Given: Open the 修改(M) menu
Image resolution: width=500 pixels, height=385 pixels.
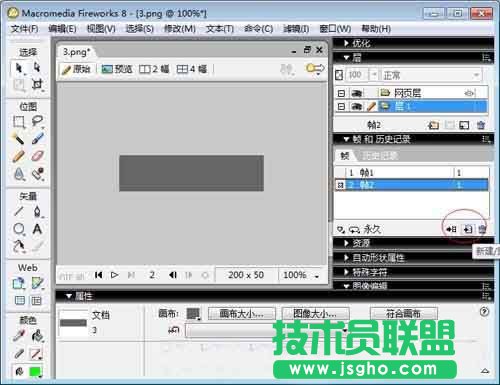Looking at the screenshot, I should coord(180,29).
